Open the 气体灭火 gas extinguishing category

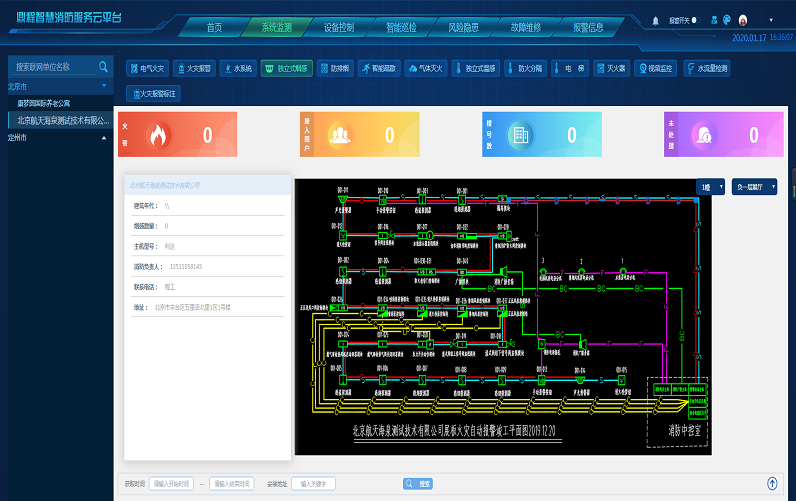click(425, 68)
